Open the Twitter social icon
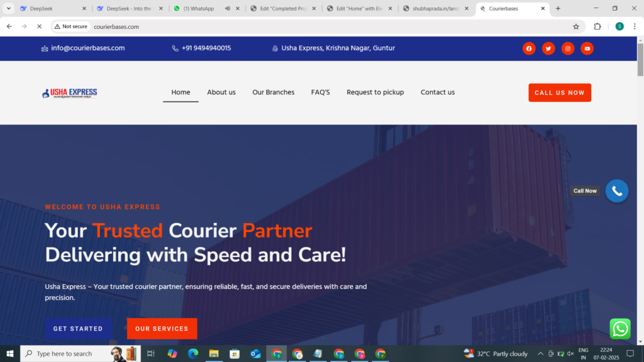This screenshot has width=644, height=362. pos(548,48)
